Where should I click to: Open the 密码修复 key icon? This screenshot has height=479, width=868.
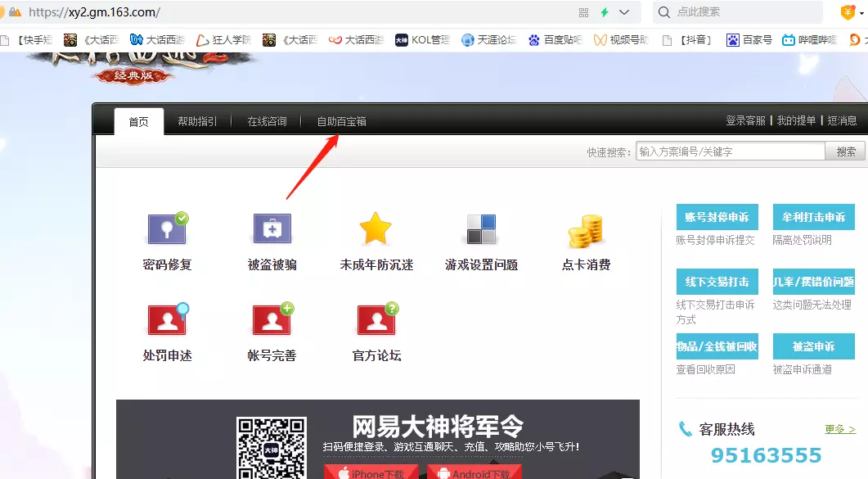tap(167, 230)
